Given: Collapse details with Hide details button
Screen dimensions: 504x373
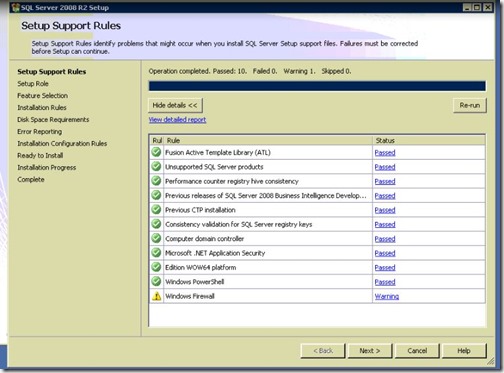Looking at the screenshot, I should tap(175, 105).
